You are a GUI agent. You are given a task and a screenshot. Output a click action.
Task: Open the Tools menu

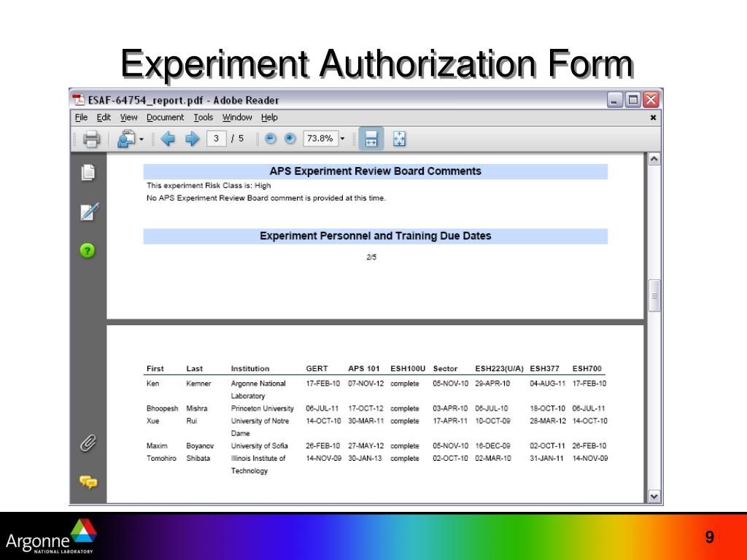[x=203, y=117]
